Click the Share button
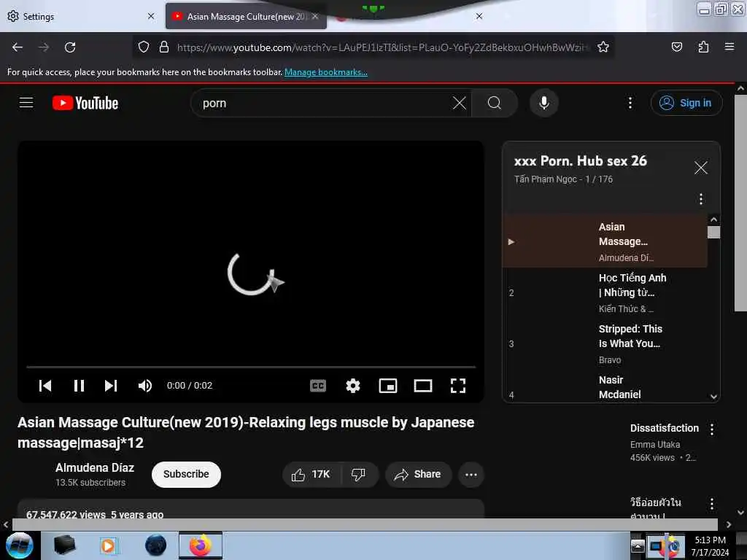This screenshot has height=560, width=747. coord(418,474)
